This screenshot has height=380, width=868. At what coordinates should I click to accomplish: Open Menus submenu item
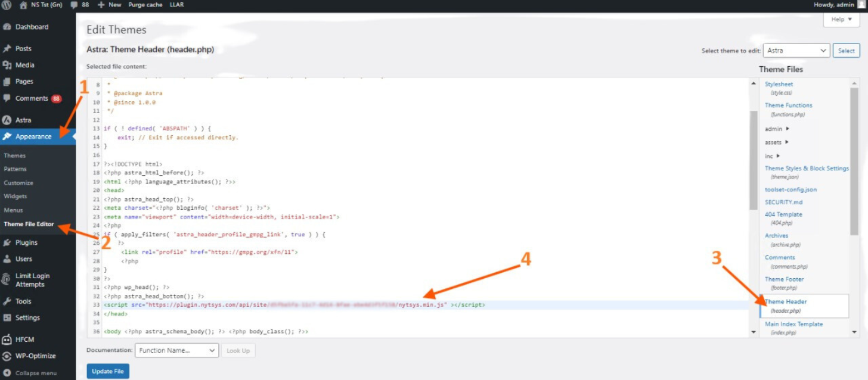(13, 210)
